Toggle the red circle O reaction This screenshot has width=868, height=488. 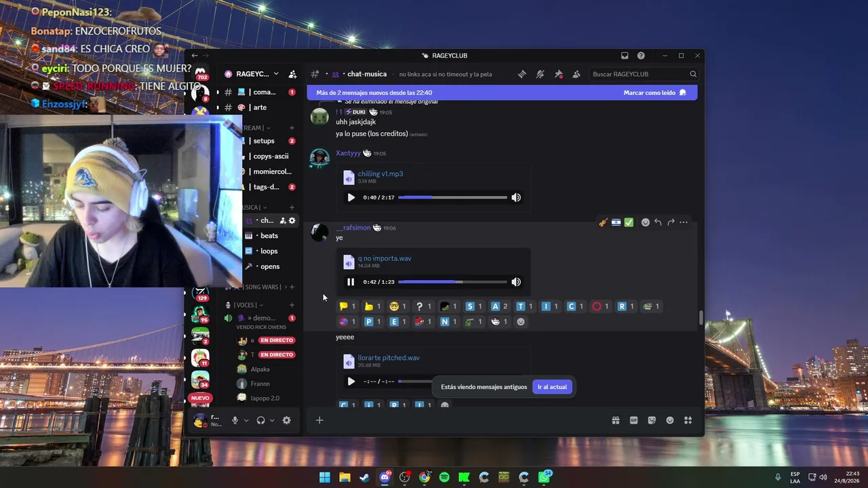click(601, 306)
